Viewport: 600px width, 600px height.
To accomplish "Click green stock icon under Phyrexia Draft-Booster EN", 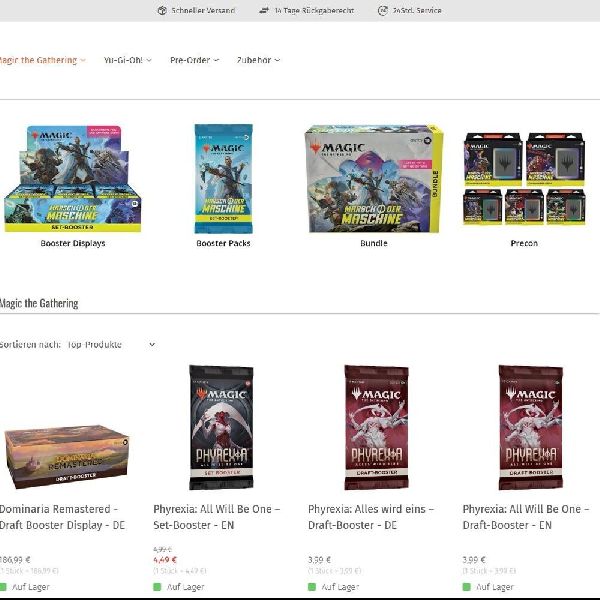I will pyautogui.click(x=466, y=587).
